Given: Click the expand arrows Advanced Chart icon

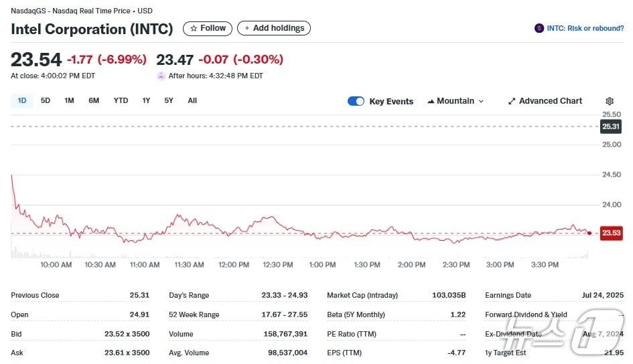Looking at the screenshot, I should [x=512, y=101].
